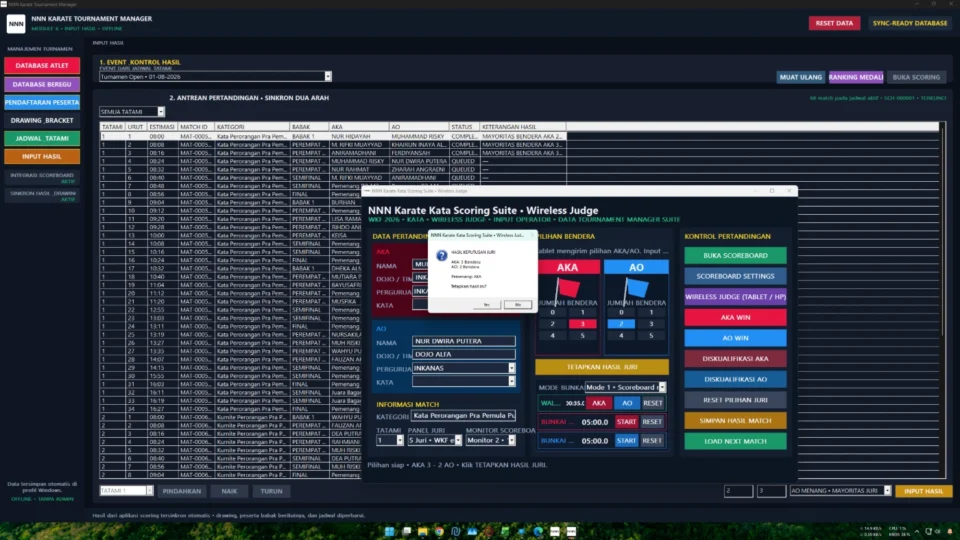Image resolution: width=960 pixels, height=540 pixels.
Task: Open Input Hasil in sidebar
Action: tap(42, 157)
